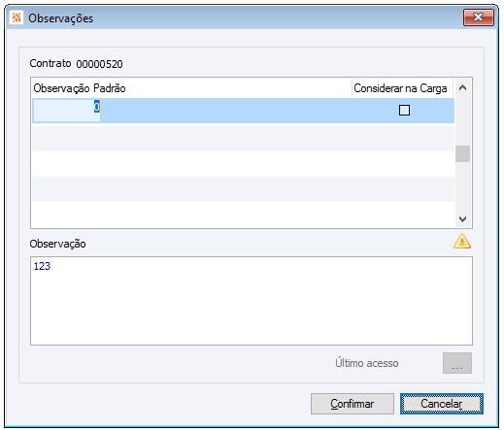The height and width of the screenshot is (430, 504).
Task: Close the Observações dialog window
Action: click(x=478, y=17)
